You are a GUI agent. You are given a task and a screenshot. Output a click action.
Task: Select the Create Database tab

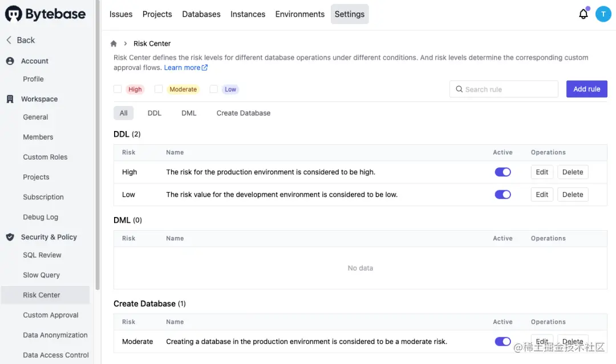pyautogui.click(x=243, y=113)
